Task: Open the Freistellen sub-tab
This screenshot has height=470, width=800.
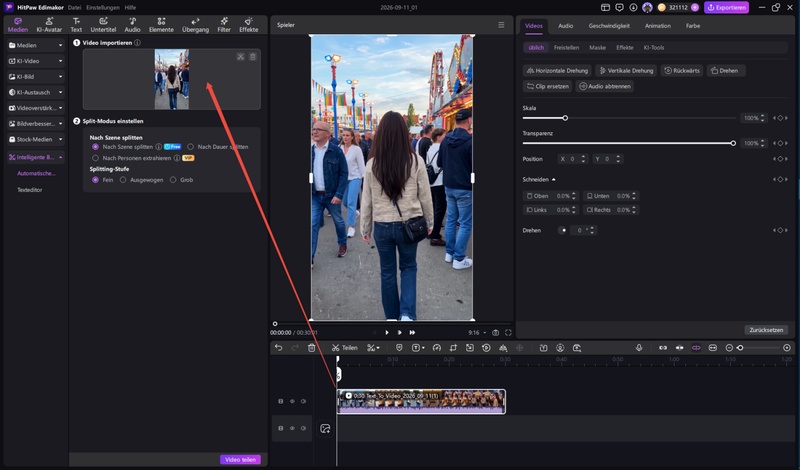Action: [x=566, y=47]
